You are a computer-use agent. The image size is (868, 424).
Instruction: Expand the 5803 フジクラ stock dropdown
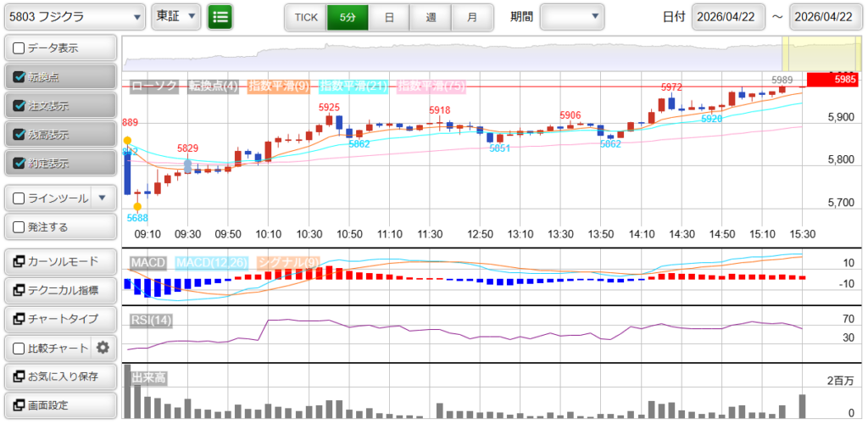pyautogui.click(x=75, y=16)
